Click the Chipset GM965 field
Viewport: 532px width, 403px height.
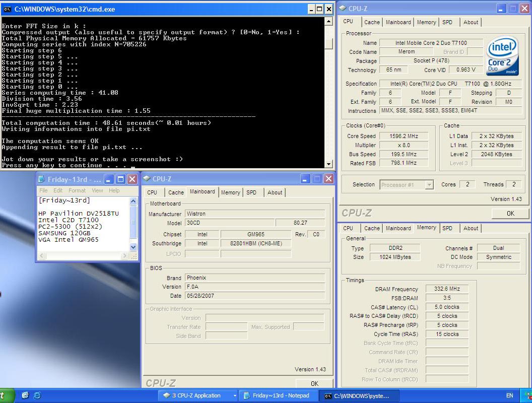[256, 234]
